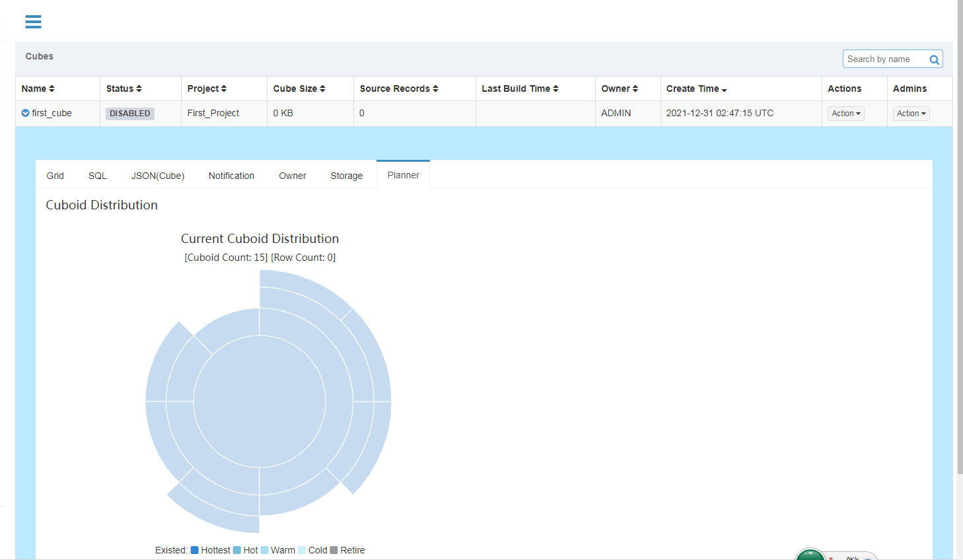Open the Storage tab

[x=347, y=176]
